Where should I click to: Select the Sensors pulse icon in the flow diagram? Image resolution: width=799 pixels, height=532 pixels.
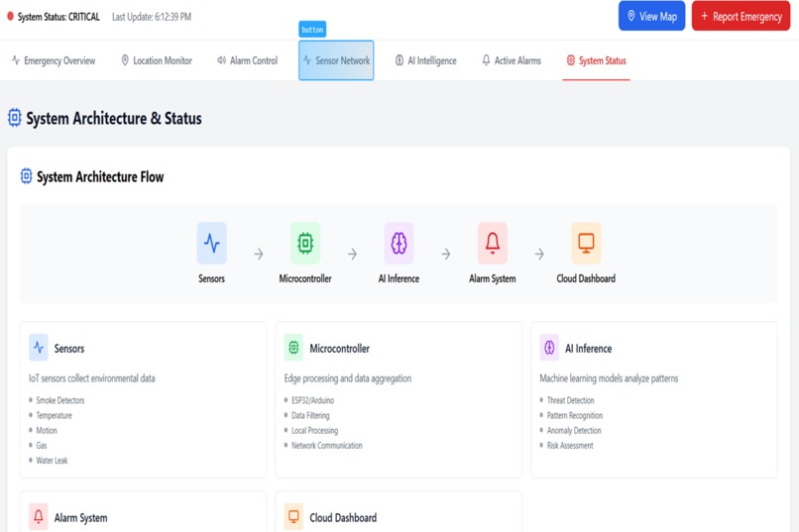211,243
